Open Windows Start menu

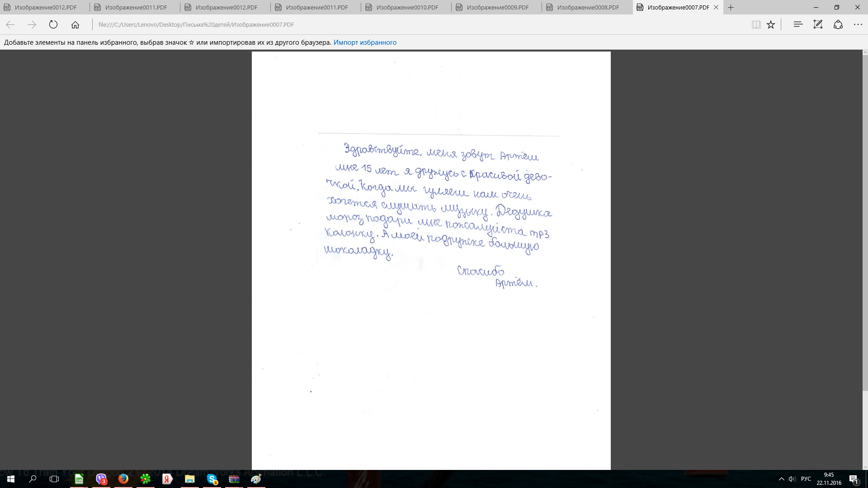(x=11, y=479)
